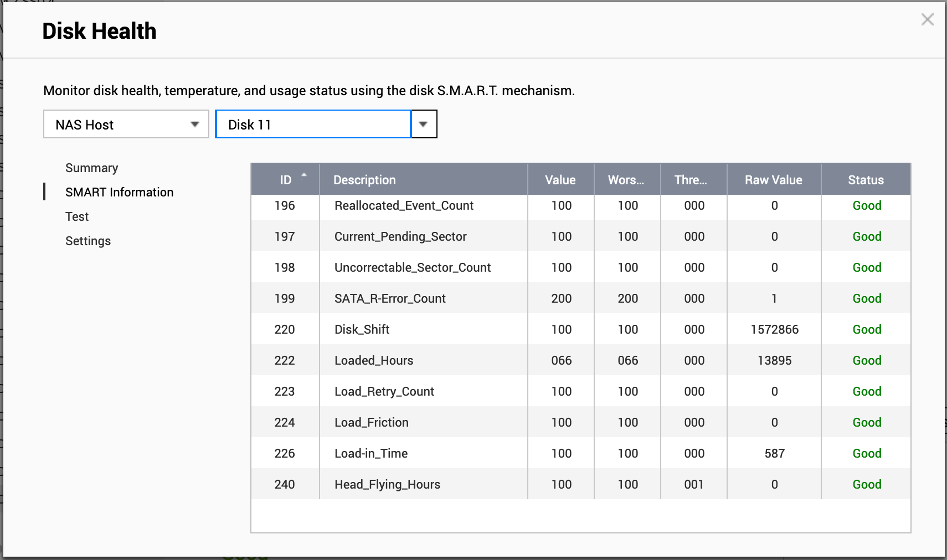
Task: Click the Raw Value column header
Action: [x=774, y=179]
